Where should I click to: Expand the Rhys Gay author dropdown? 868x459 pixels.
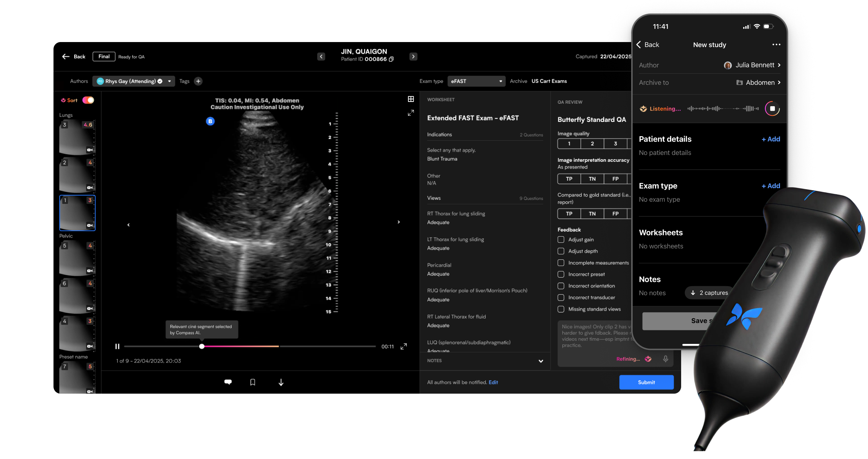[x=169, y=81]
